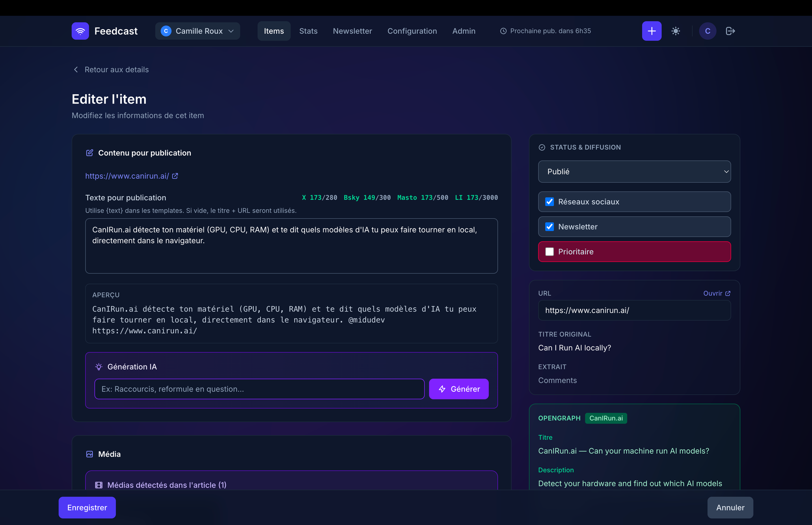The height and width of the screenshot is (525, 812).
Task: Uncheck the Réseaux sociaux checkbox
Action: coord(549,202)
